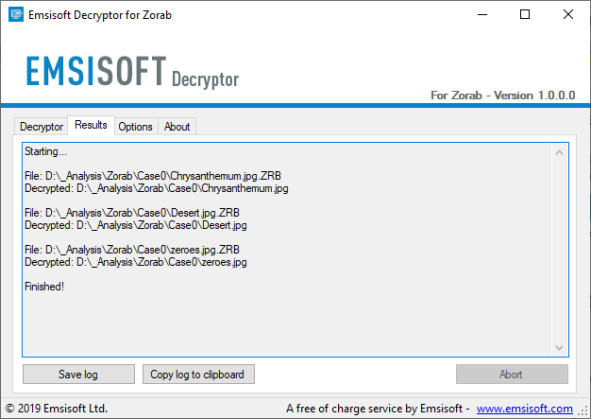Viewport: 591px width, 419px height.
Task: Minimize the Emsisoft Decryptor window
Action: [482, 15]
